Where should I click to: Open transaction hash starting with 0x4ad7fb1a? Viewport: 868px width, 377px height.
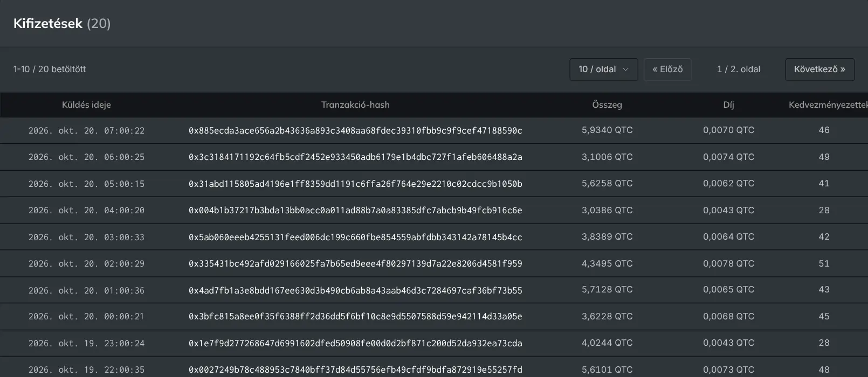pos(355,290)
